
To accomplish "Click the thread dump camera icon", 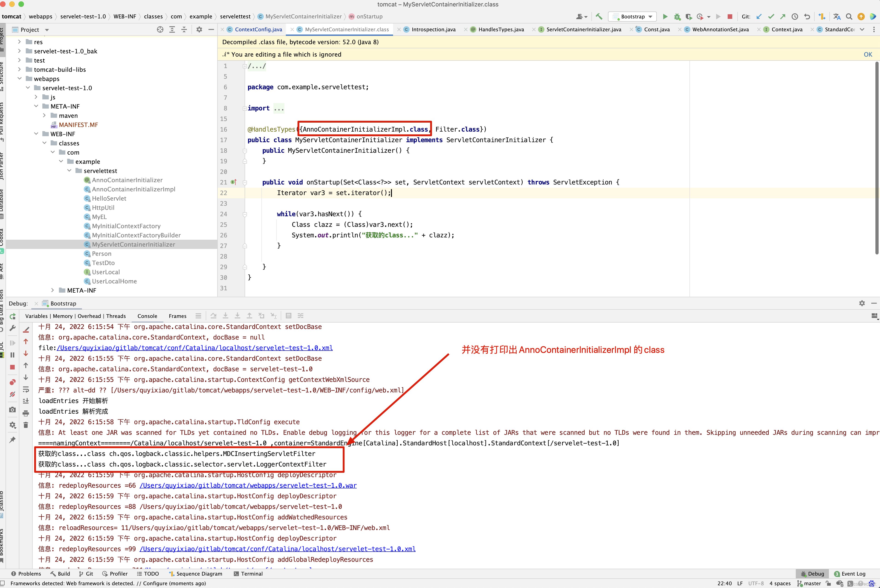I will 12,409.
